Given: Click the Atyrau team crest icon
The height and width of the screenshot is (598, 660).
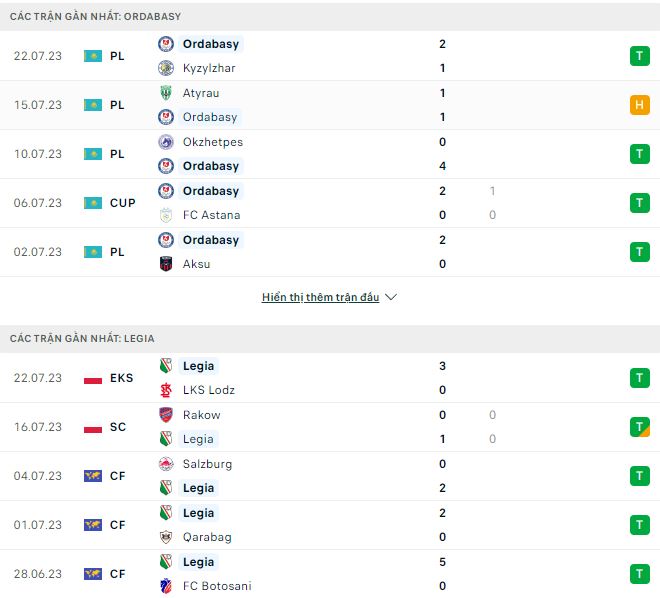Looking at the screenshot, I should click(166, 93).
